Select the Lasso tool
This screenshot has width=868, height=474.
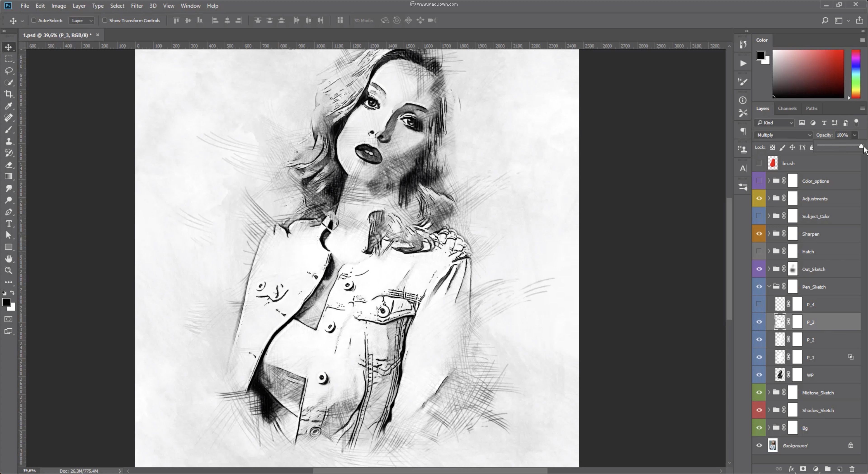tap(9, 71)
